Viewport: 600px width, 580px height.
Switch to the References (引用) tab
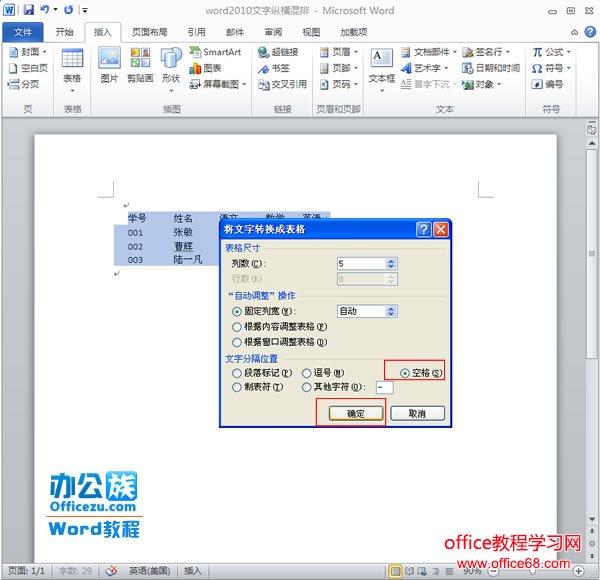(x=197, y=32)
